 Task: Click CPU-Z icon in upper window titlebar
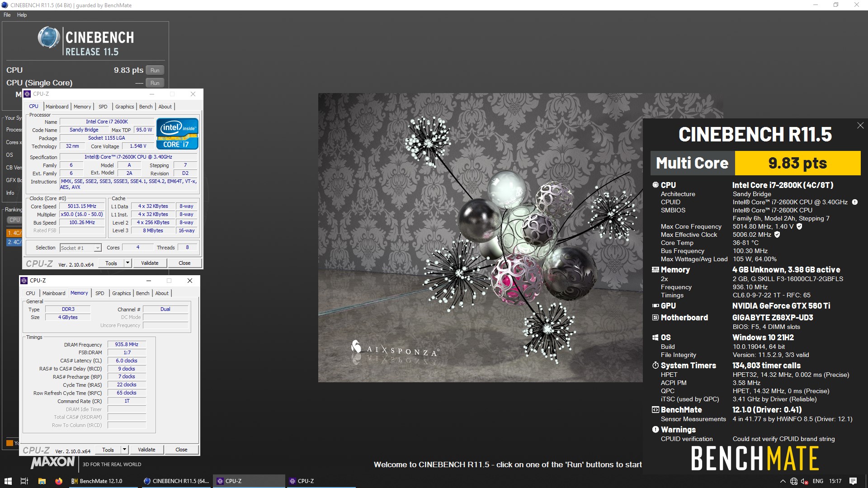(x=27, y=94)
